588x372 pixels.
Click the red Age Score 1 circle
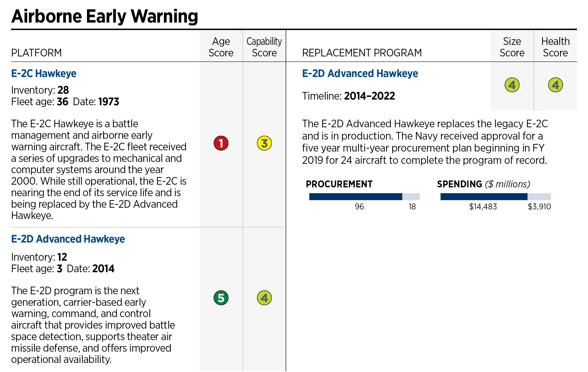221,143
